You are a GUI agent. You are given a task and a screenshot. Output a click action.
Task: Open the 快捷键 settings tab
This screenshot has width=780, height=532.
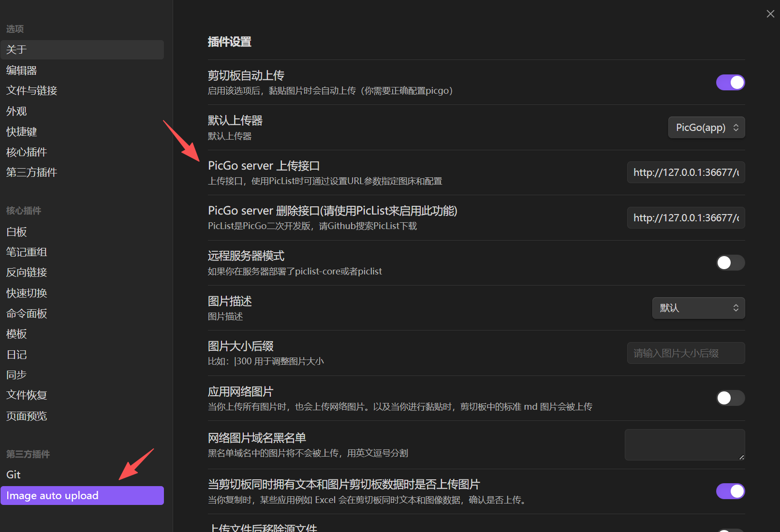pos(22,132)
